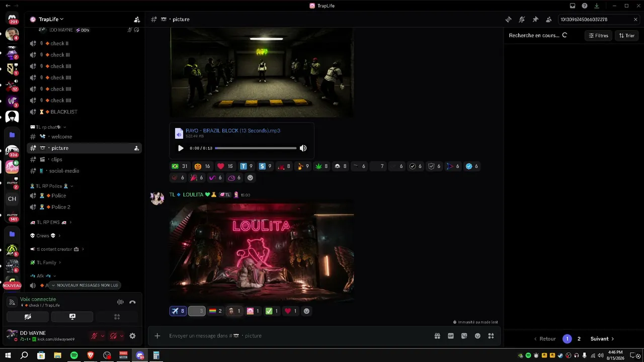Image resolution: width=644 pixels, height=362 pixels.
Task: Join the BLACKLIST voice channel
Action: [x=84, y=112]
